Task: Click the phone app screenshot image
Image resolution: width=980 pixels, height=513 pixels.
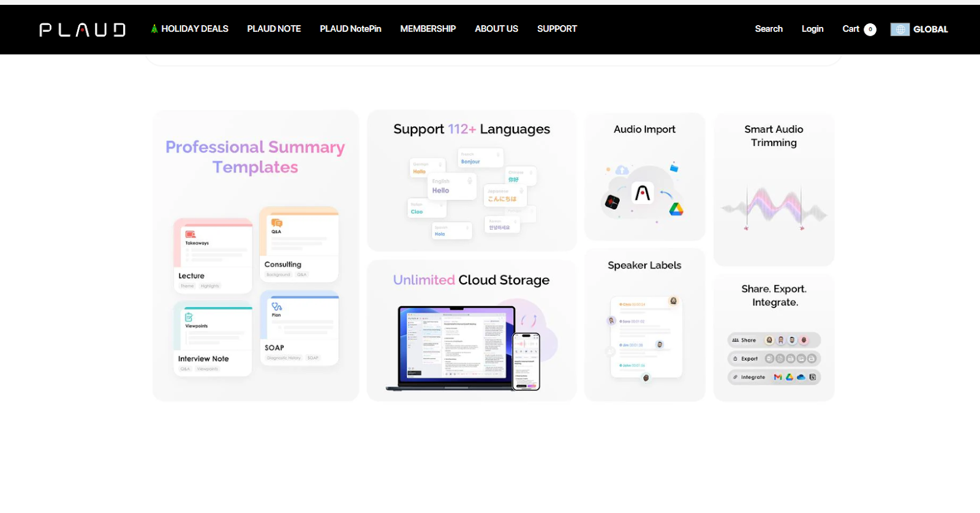Action: pos(526,362)
